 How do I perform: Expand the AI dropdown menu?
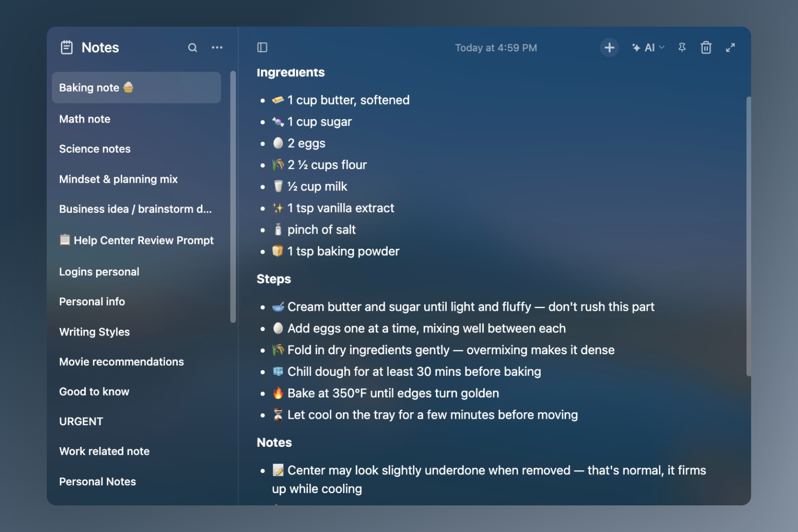click(648, 48)
